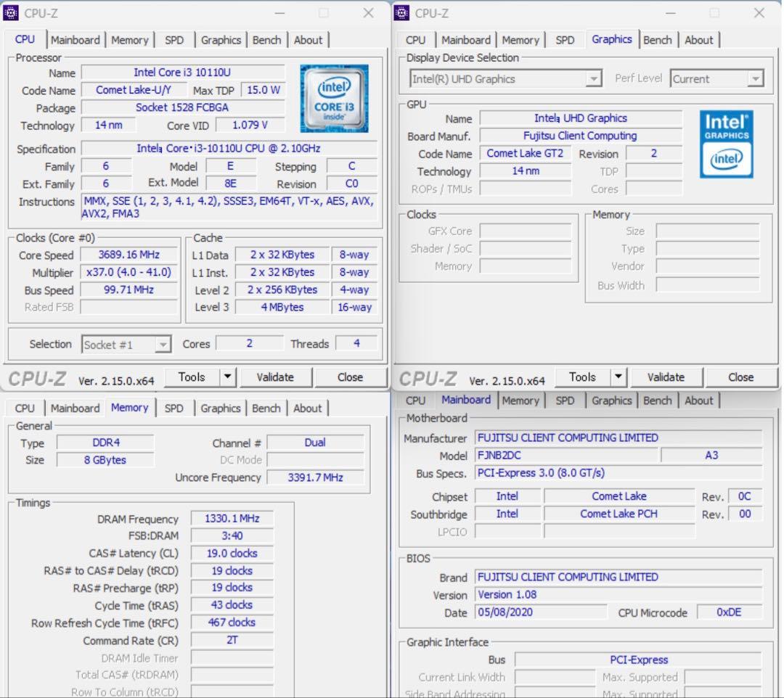The image size is (784, 698).
Task: Click BIOS Version value Version 1.08
Action: [618, 595]
